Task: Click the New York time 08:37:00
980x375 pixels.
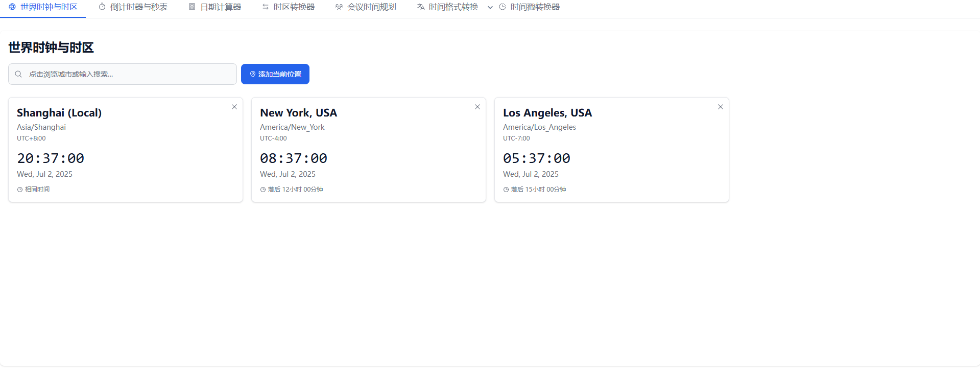Action: coord(294,158)
